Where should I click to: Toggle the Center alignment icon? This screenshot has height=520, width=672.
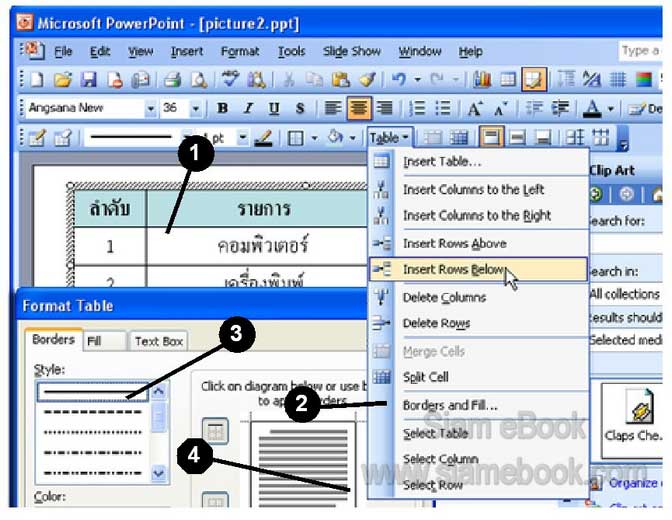[x=359, y=108]
